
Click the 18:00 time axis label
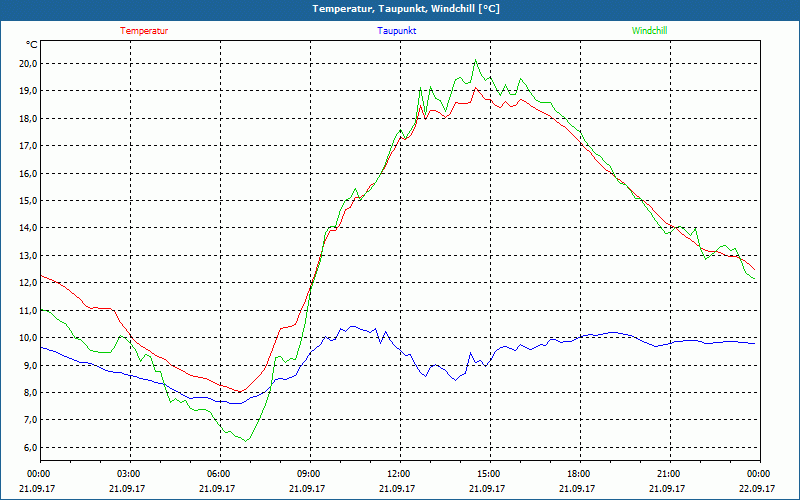pyautogui.click(x=580, y=474)
